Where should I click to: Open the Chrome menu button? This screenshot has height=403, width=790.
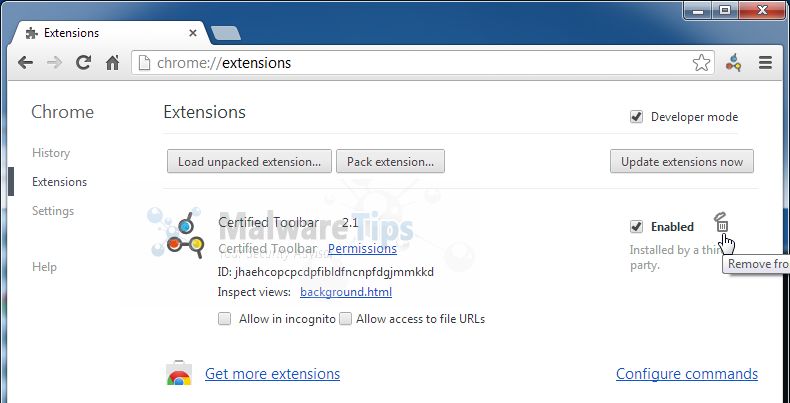click(x=765, y=63)
